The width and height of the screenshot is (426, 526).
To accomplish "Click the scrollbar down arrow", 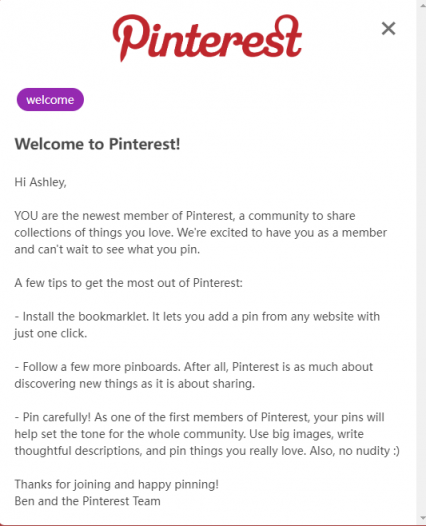I will [421, 519].
